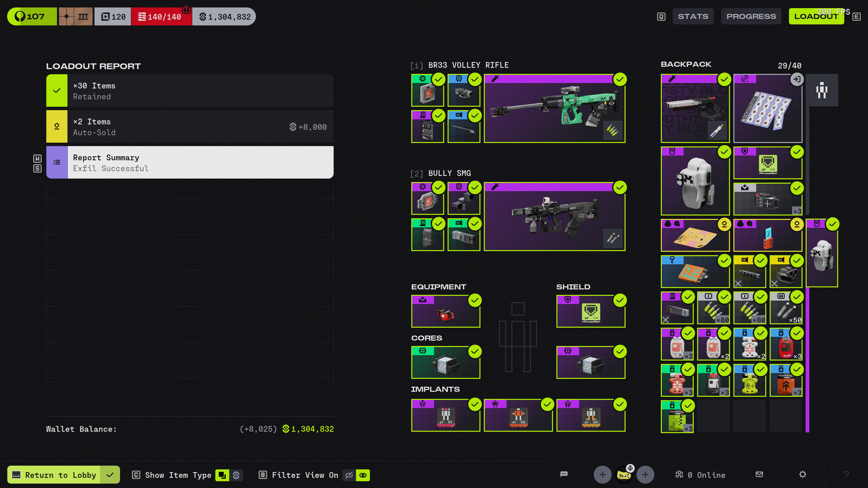Open the chat icon in bottom bar
This screenshot has width=868, height=488.
(x=564, y=474)
